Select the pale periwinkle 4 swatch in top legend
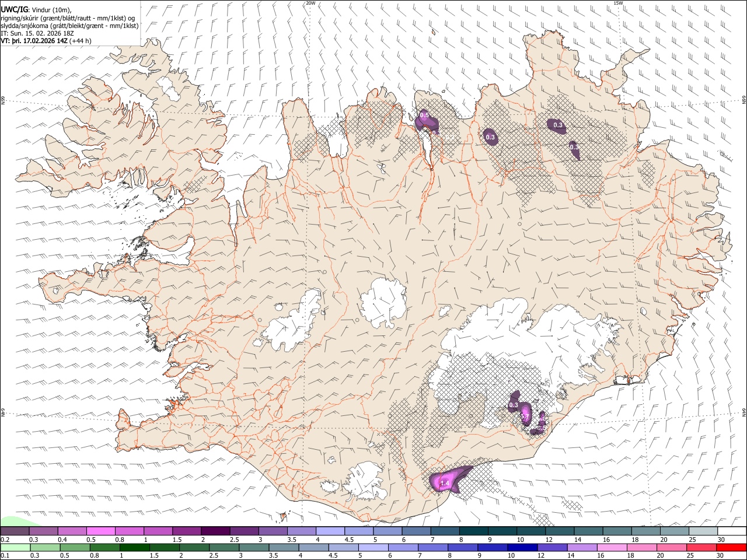The width and height of the screenshot is (747, 560). [x=330, y=531]
